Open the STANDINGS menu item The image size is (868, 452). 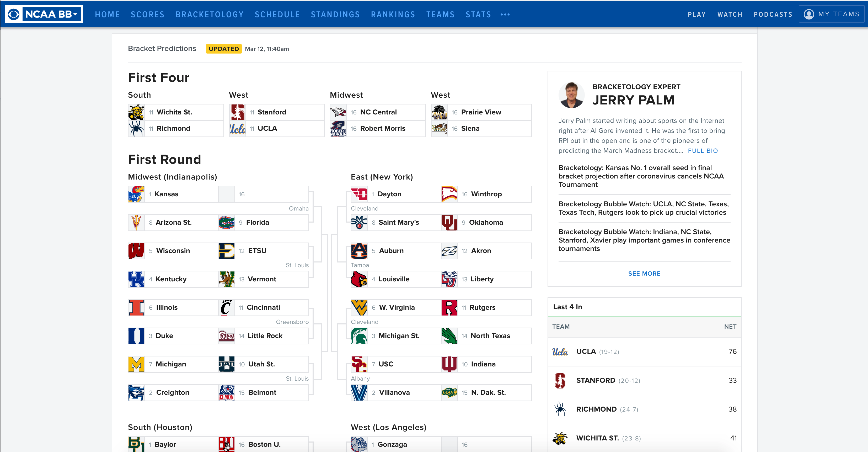tap(335, 14)
